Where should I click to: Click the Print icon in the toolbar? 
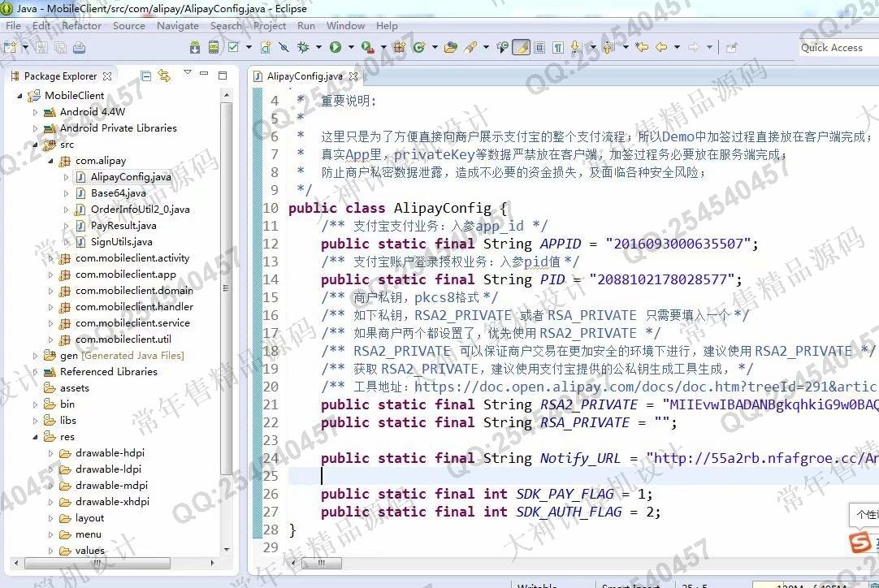79,48
